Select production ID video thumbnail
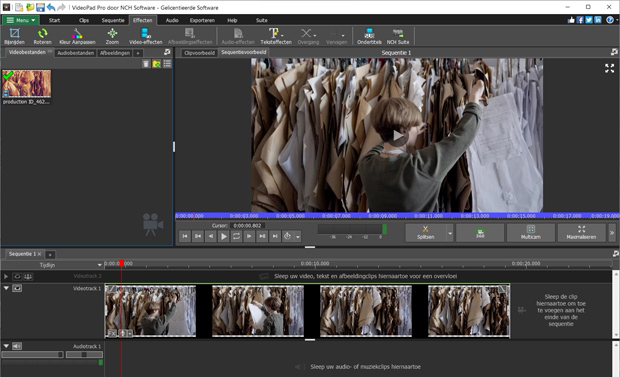Image resolution: width=620 pixels, height=377 pixels. [26, 84]
